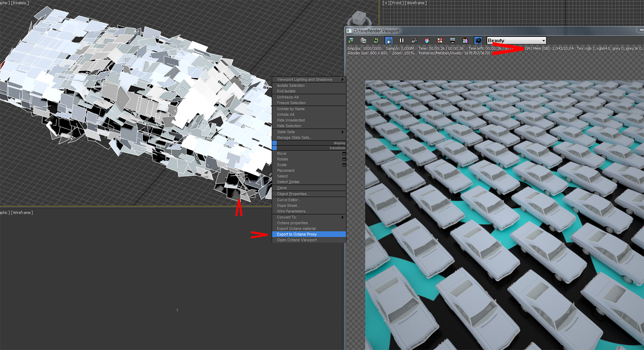
Task: Click the 'GPU Mem [GB]: 1,042/10,04' readout
Action: coord(549,48)
